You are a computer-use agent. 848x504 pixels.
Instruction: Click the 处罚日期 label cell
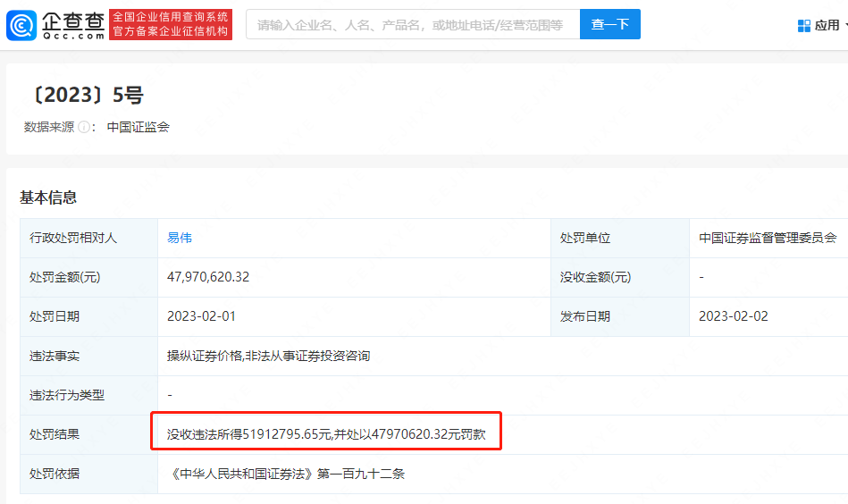[88, 316]
